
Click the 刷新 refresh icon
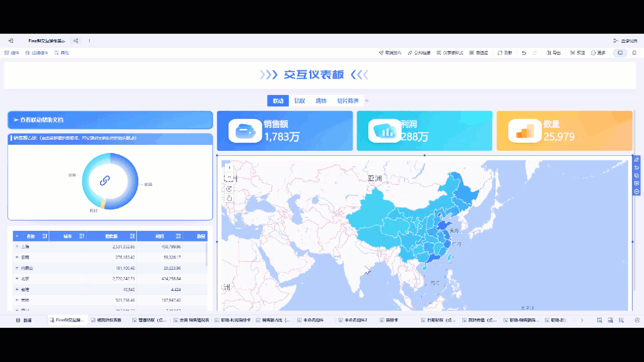(x=503, y=52)
